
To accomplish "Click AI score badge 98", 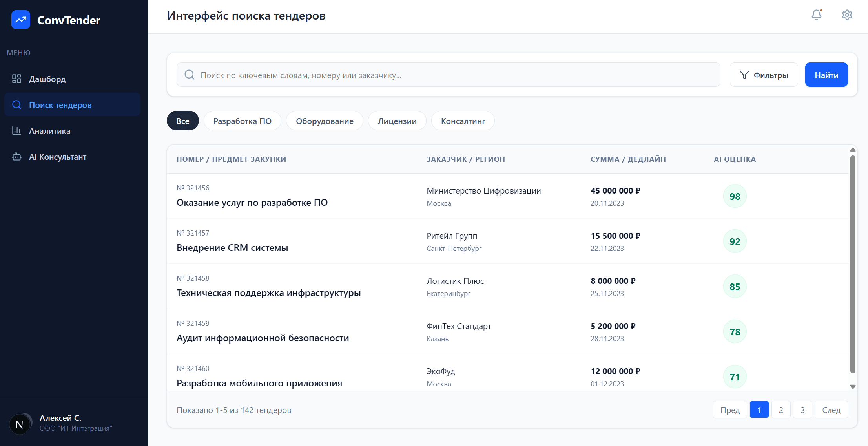I will click(735, 196).
